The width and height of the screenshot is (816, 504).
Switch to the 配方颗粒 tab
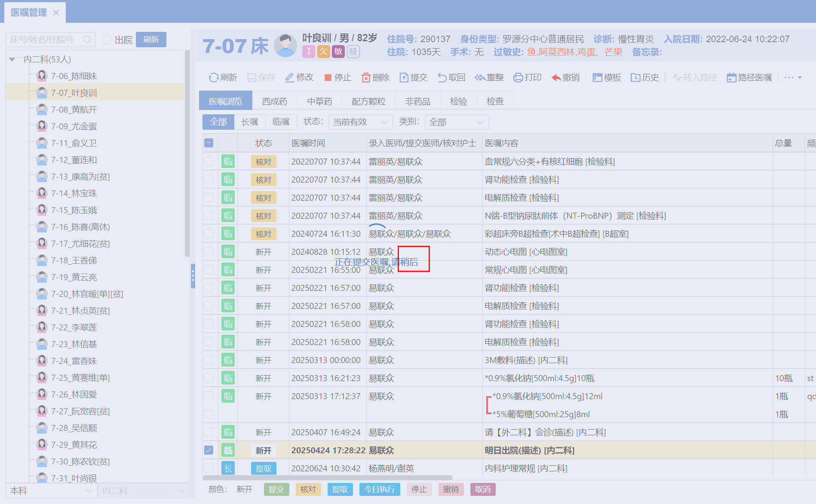point(369,101)
